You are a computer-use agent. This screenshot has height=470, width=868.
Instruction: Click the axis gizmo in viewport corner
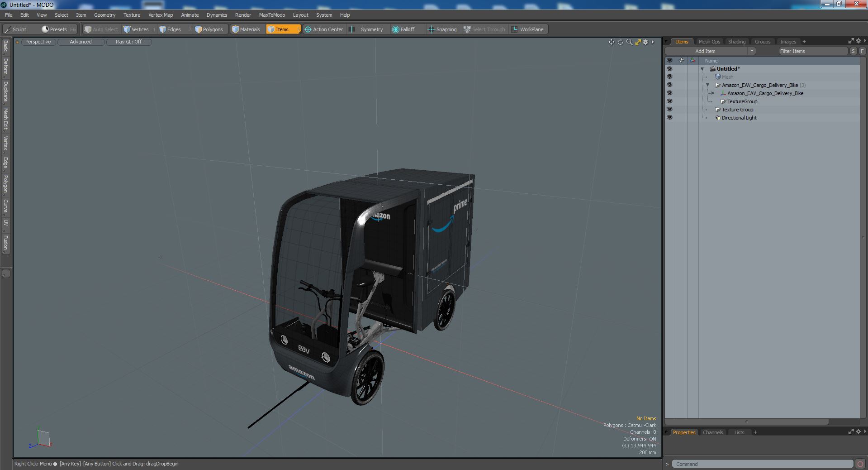(41, 438)
